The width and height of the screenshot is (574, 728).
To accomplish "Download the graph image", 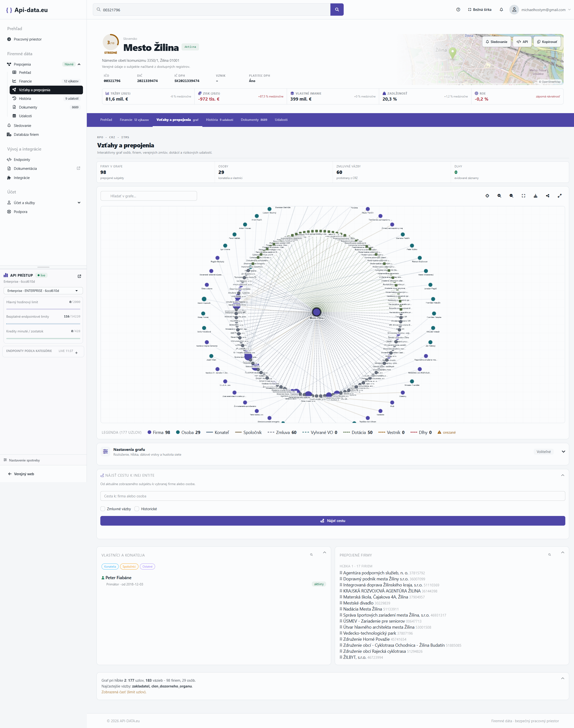I will pyautogui.click(x=536, y=196).
